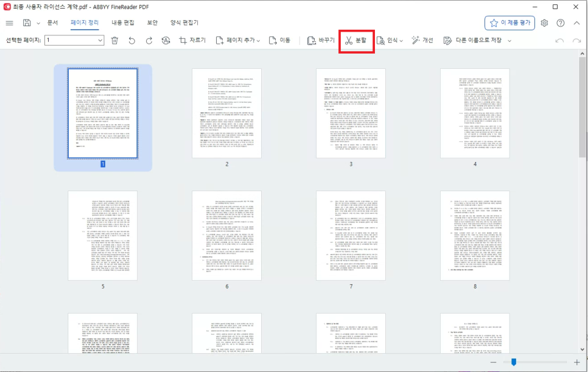Viewport: 588px width, 372px height.
Task: Click the scrollbar up arrow
Action: click(582, 54)
